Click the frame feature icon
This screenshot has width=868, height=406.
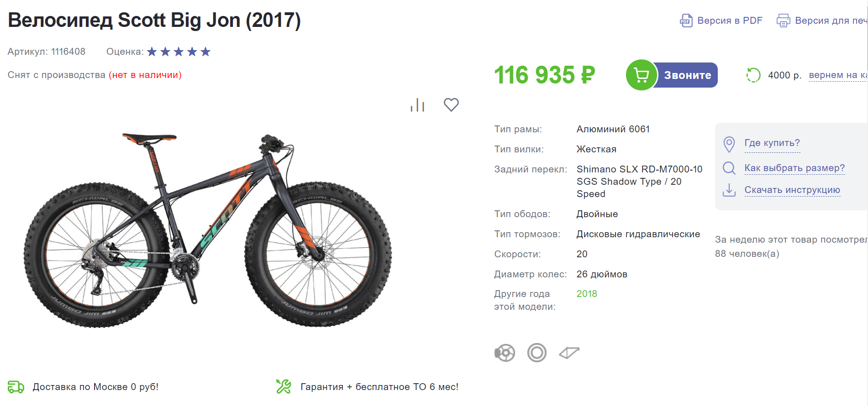tap(569, 353)
